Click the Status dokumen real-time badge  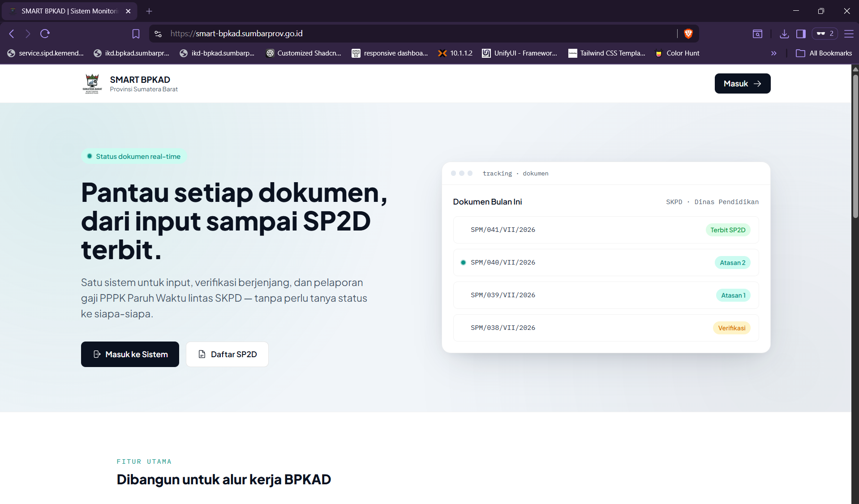click(134, 156)
